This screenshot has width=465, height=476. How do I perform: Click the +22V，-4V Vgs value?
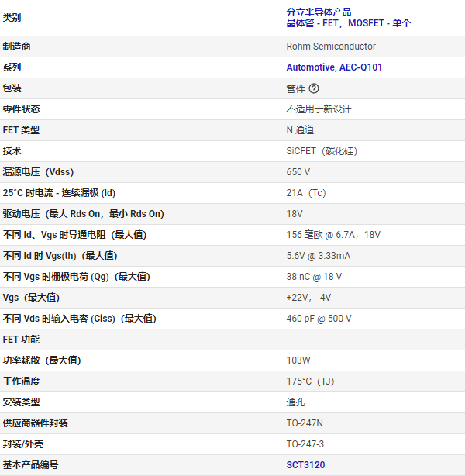(308, 298)
